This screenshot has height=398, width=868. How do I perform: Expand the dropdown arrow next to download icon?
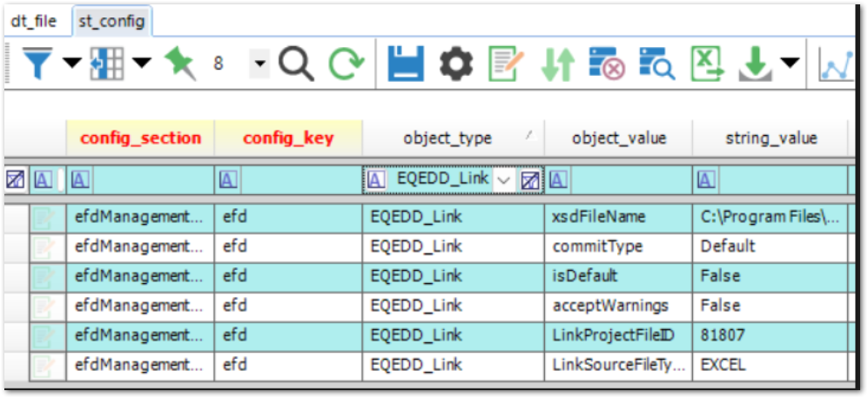(x=790, y=63)
